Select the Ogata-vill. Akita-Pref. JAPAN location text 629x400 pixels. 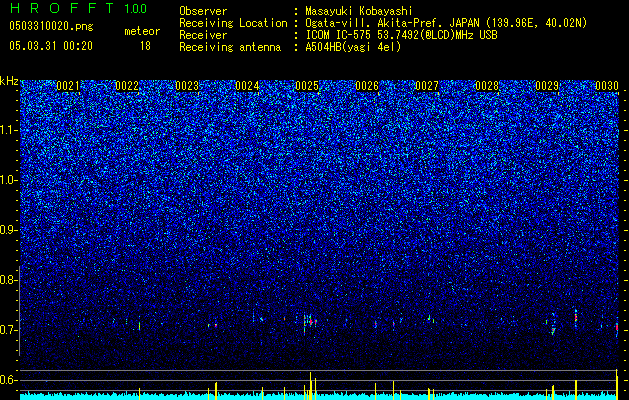pos(445,23)
